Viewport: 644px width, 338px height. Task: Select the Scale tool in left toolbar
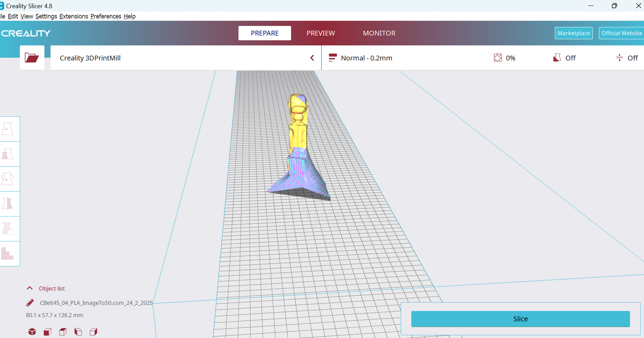[x=8, y=154]
